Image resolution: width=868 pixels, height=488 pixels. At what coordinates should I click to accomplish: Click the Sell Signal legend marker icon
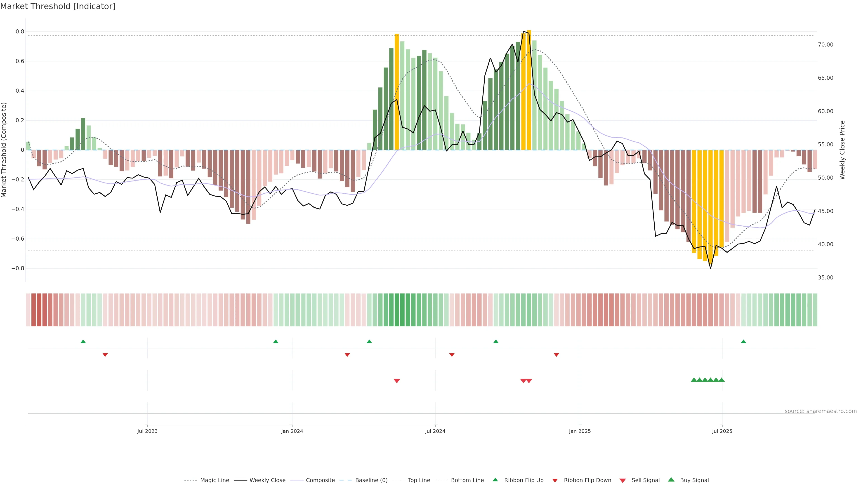tap(623, 481)
